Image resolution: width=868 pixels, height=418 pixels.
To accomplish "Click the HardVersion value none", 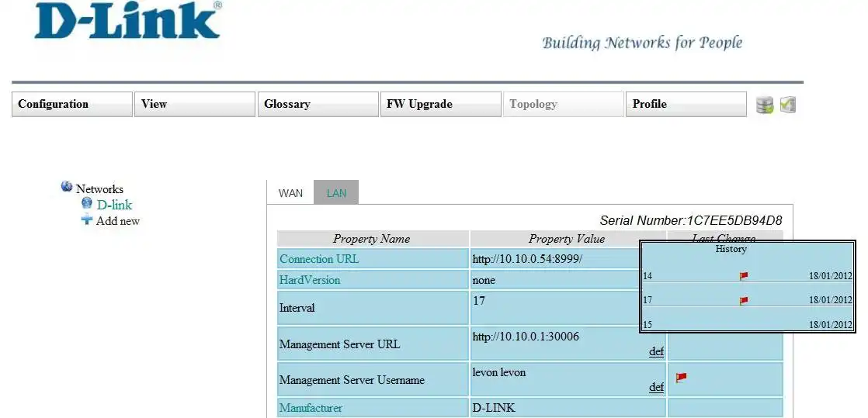I will [484, 280].
